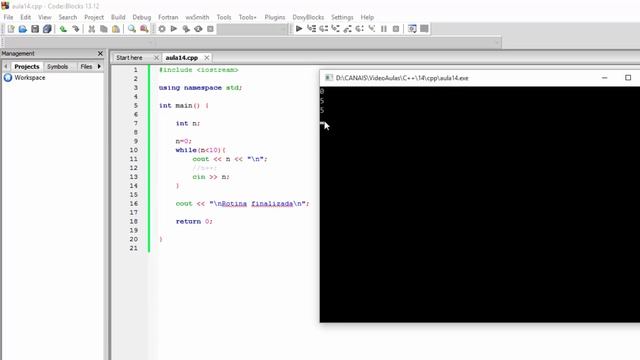
Task: Open the Plugins menu
Action: point(275,17)
